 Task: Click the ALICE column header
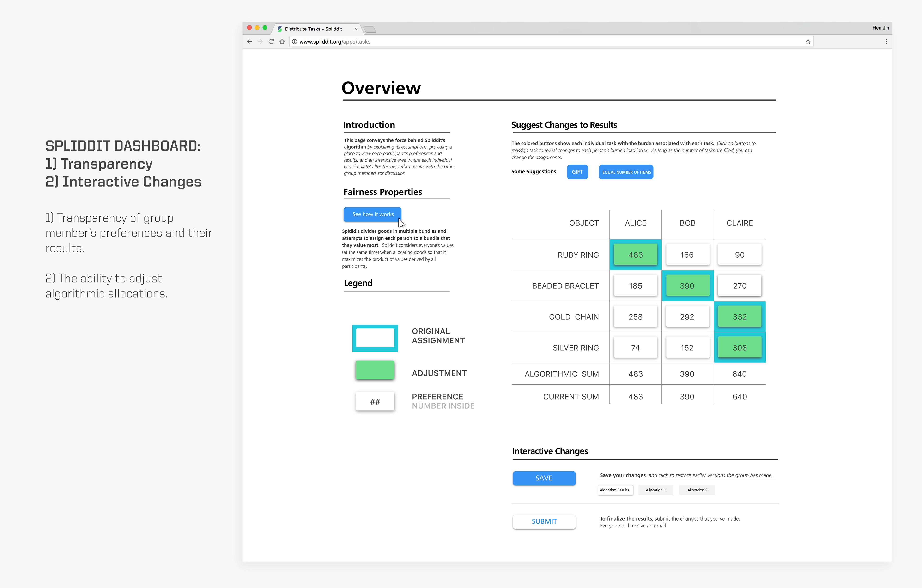pos(636,223)
